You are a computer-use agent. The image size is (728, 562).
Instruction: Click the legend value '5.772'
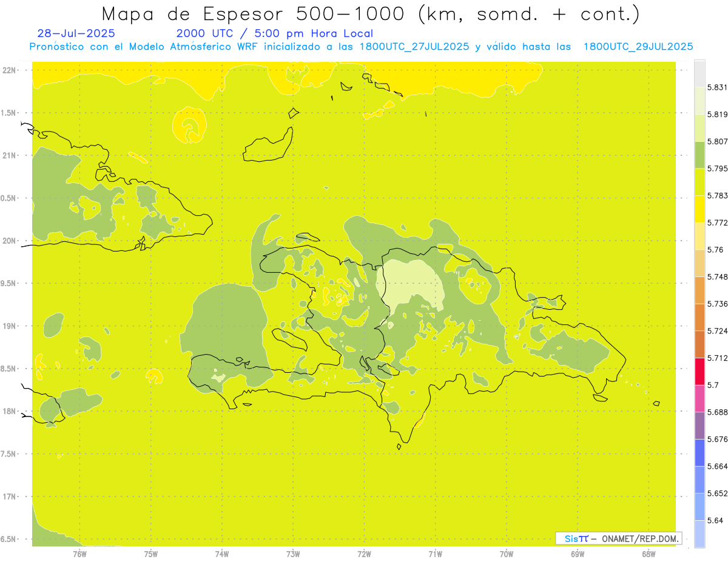[x=717, y=222]
